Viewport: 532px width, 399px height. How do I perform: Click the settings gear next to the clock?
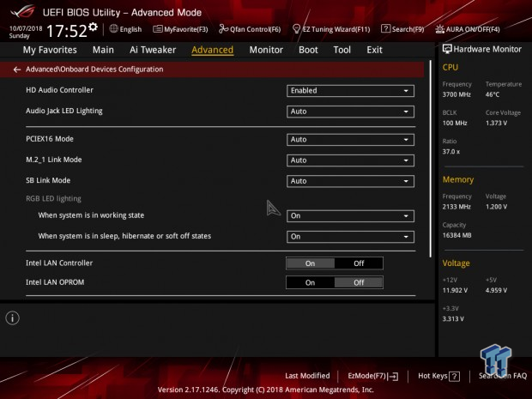tap(94, 27)
